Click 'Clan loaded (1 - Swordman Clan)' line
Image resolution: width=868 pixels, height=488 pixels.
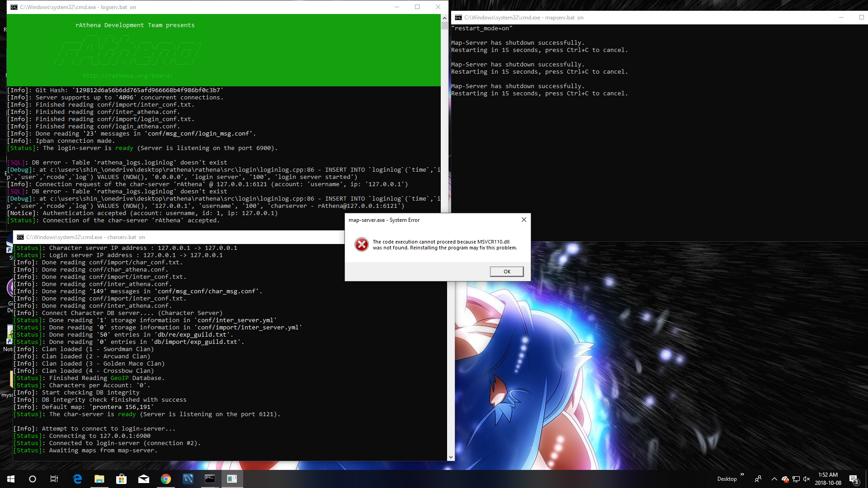coord(83,349)
